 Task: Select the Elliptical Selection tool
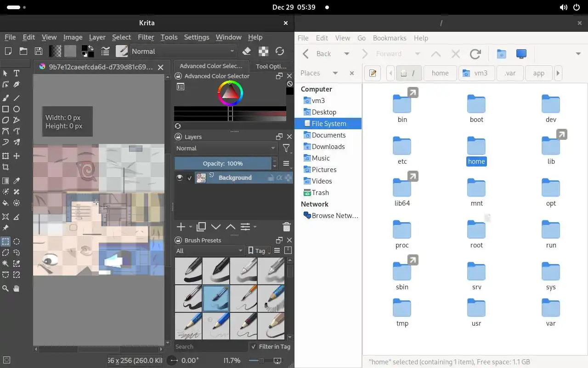tap(17, 241)
